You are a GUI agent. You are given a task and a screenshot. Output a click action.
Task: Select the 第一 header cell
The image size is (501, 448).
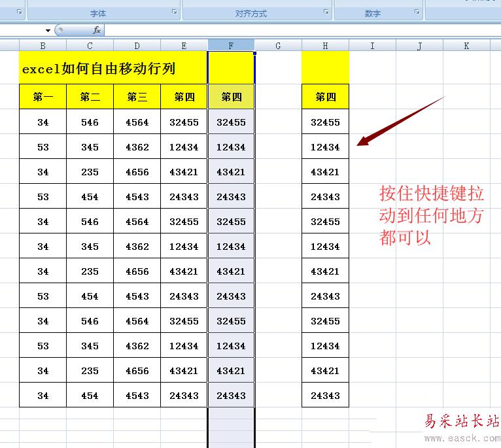43,97
